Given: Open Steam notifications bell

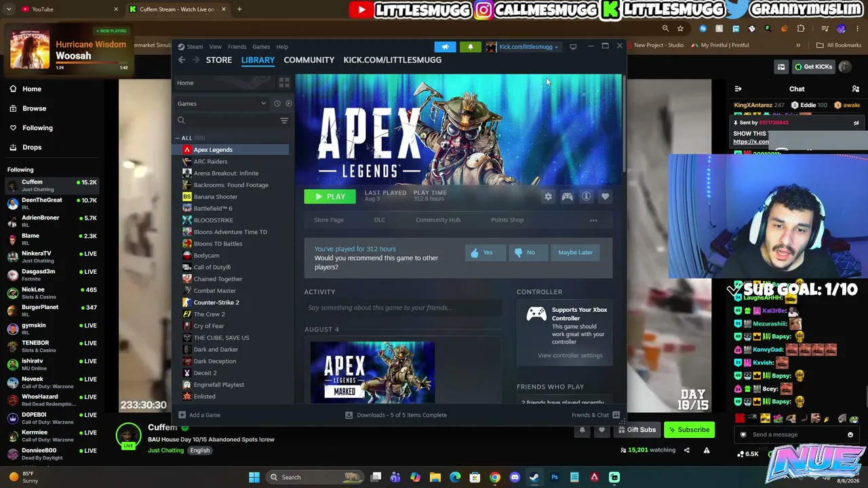Looking at the screenshot, I should pos(470,47).
